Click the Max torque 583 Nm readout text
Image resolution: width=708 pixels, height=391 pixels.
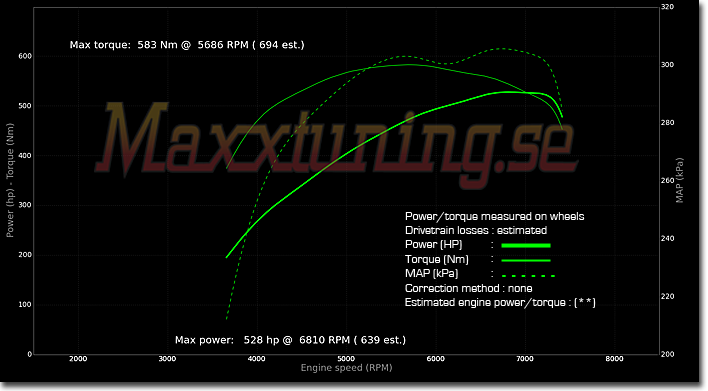pyautogui.click(x=187, y=45)
